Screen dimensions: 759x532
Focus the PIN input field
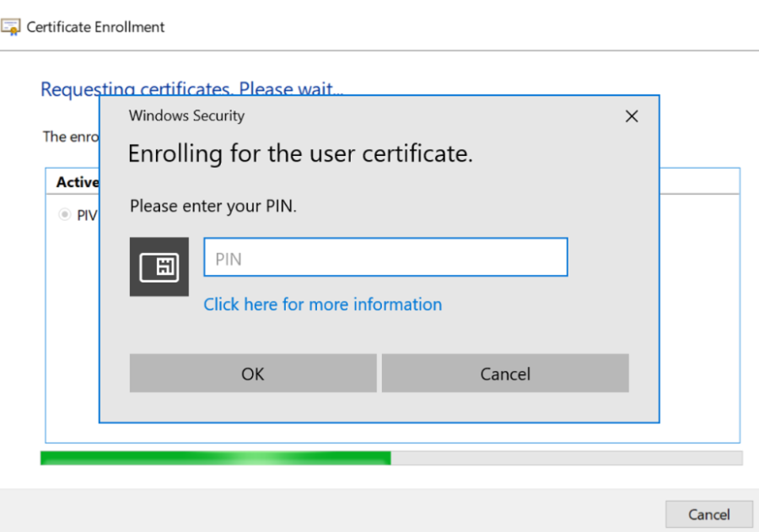point(385,258)
